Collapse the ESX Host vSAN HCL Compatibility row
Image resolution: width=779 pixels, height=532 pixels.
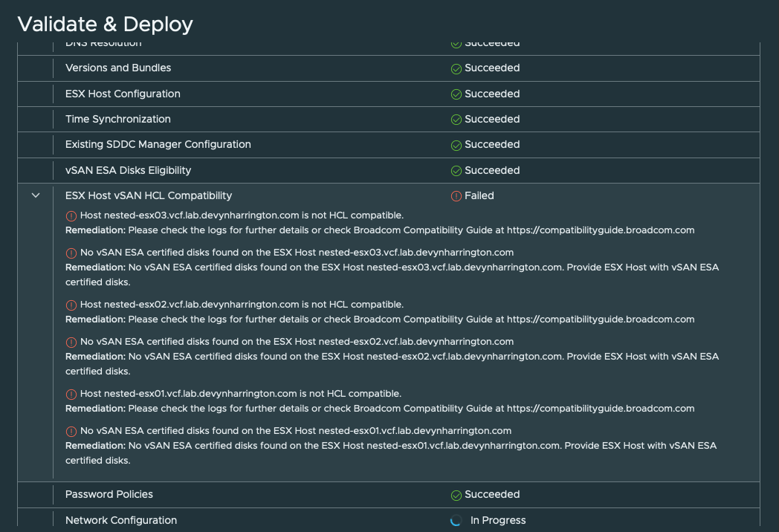pyautogui.click(x=36, y=195)
